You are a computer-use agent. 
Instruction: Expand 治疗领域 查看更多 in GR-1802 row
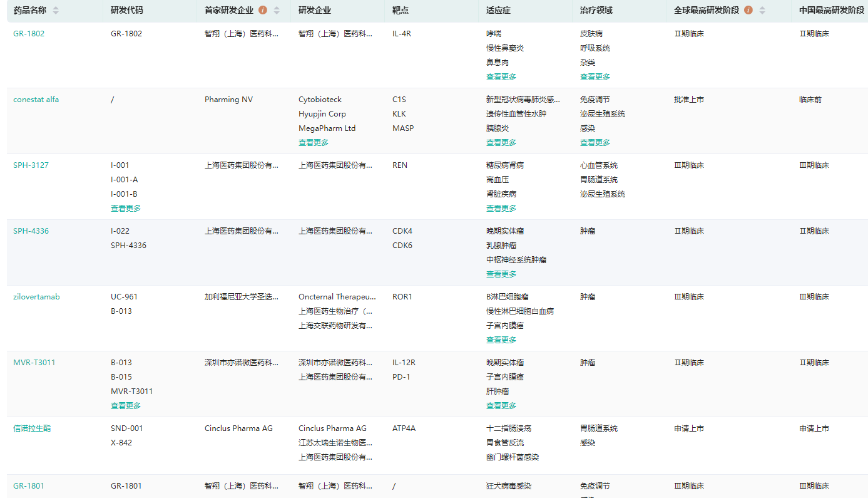tap(595, 77)
